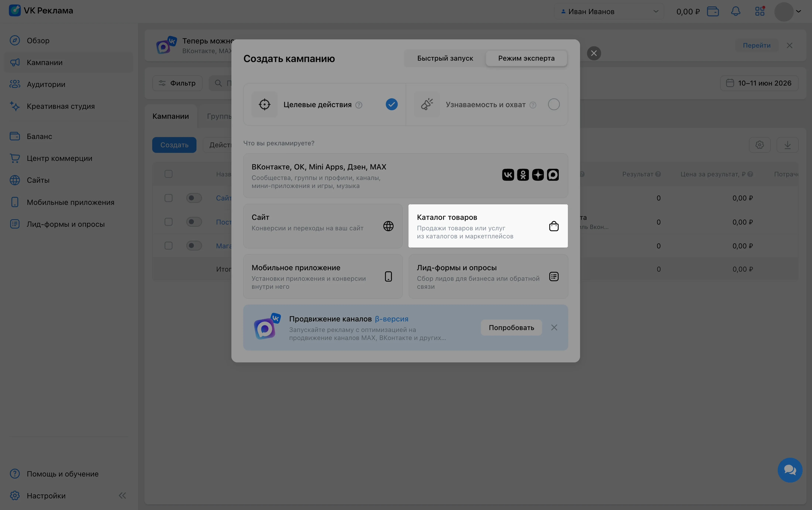Toggle the switch of the Магазин campaign row

tap(194, 245)
